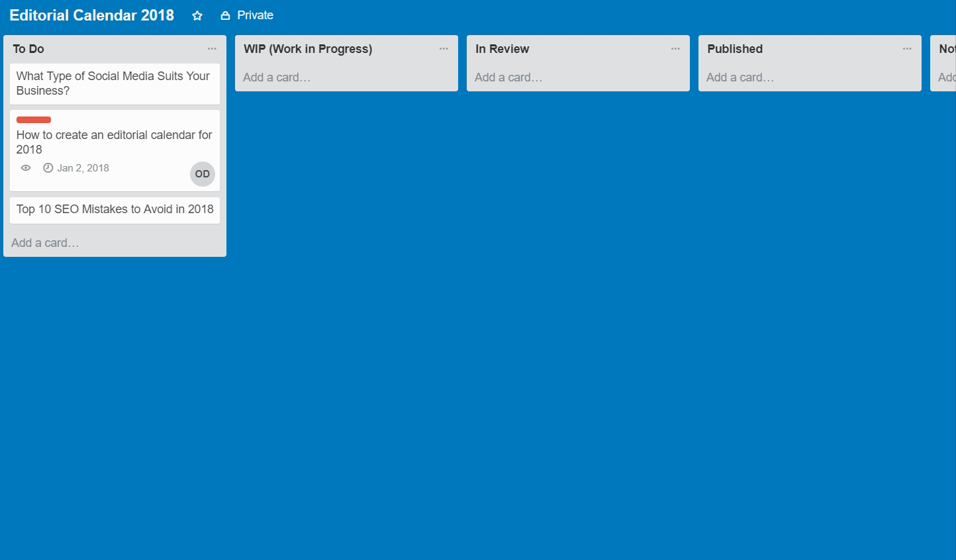Viewport: 956px width, 560px height.
Task: Add a card to the In Review list
Action: pos(508,77)
